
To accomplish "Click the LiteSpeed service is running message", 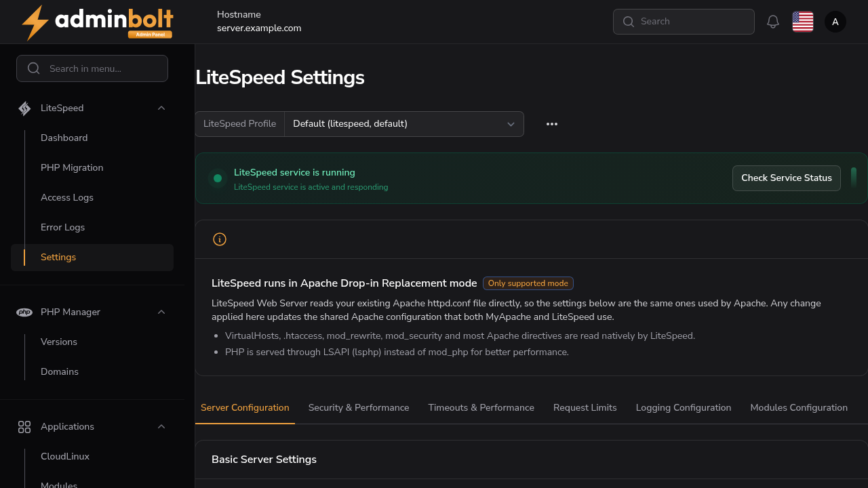I will pyautogui.click(x=294, y=173).
